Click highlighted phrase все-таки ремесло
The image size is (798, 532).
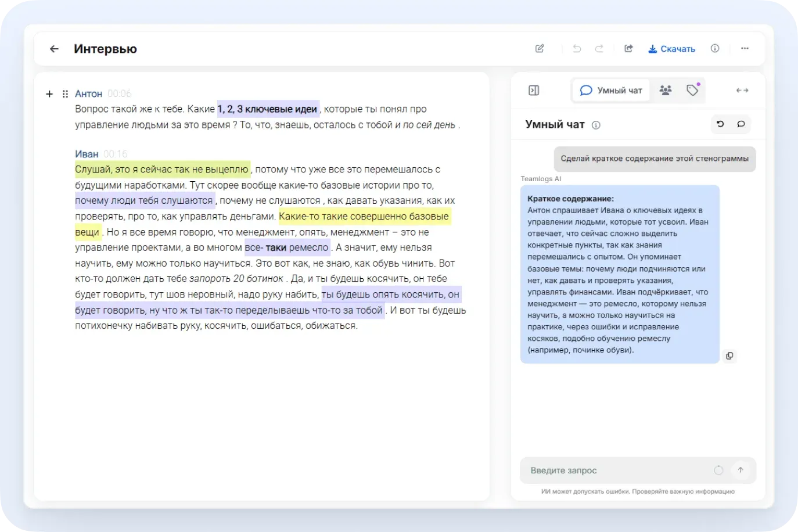(x=287, y=247)
